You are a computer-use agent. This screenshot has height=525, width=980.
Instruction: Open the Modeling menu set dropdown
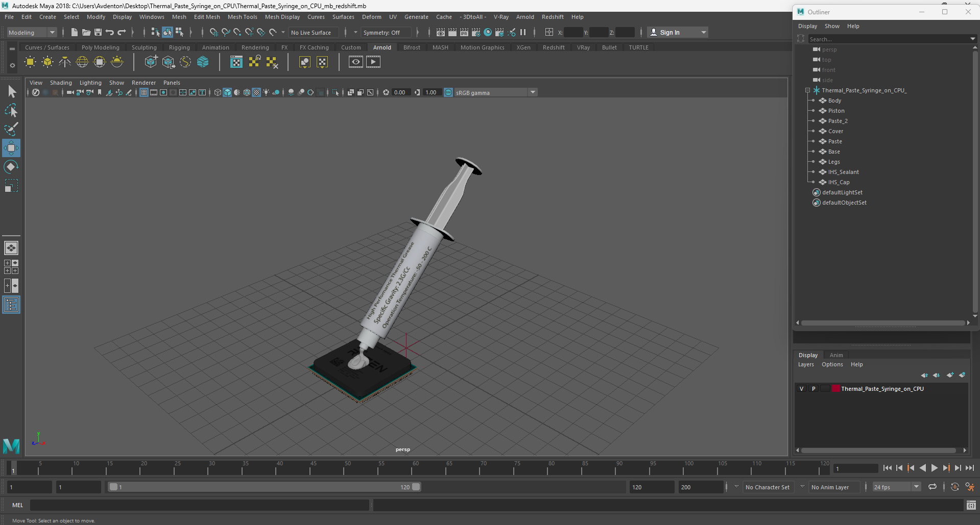(x=32, y=32)
